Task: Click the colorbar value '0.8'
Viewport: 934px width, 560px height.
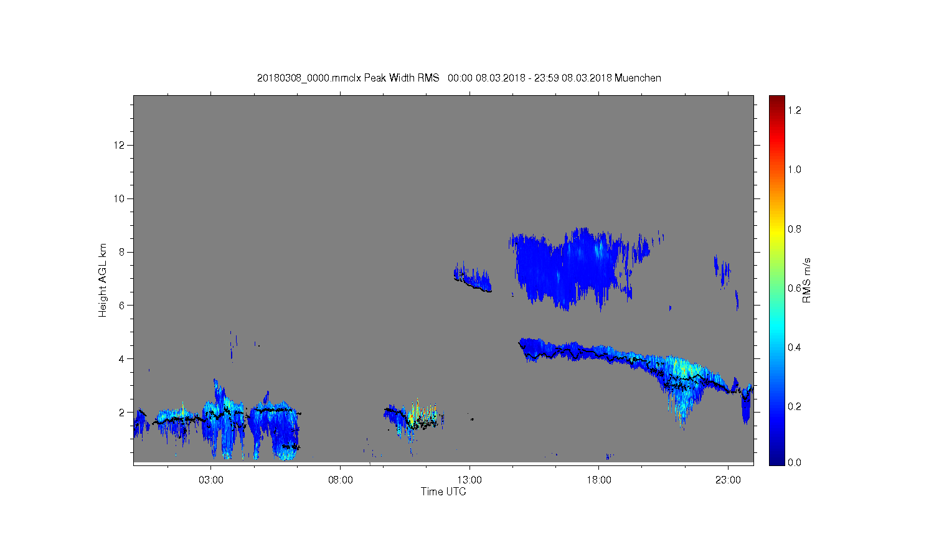Action: click(795, 229)
